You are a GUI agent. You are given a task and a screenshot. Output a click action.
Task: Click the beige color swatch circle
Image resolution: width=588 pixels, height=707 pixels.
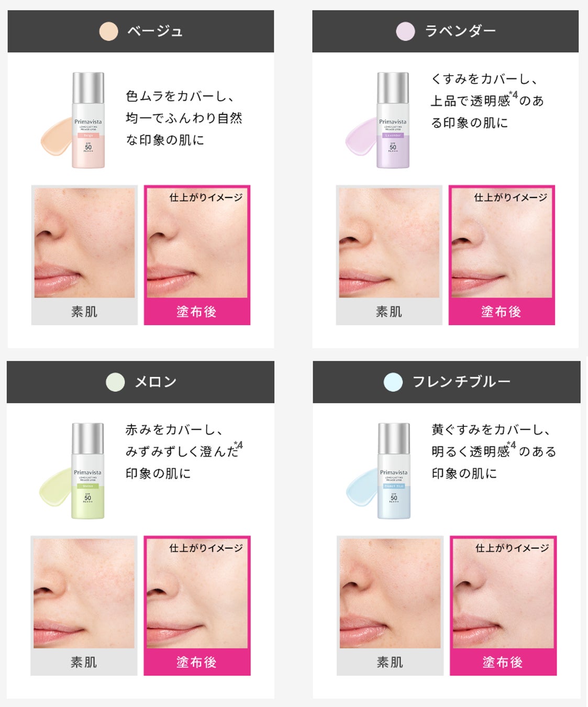[x=108, y=31]
